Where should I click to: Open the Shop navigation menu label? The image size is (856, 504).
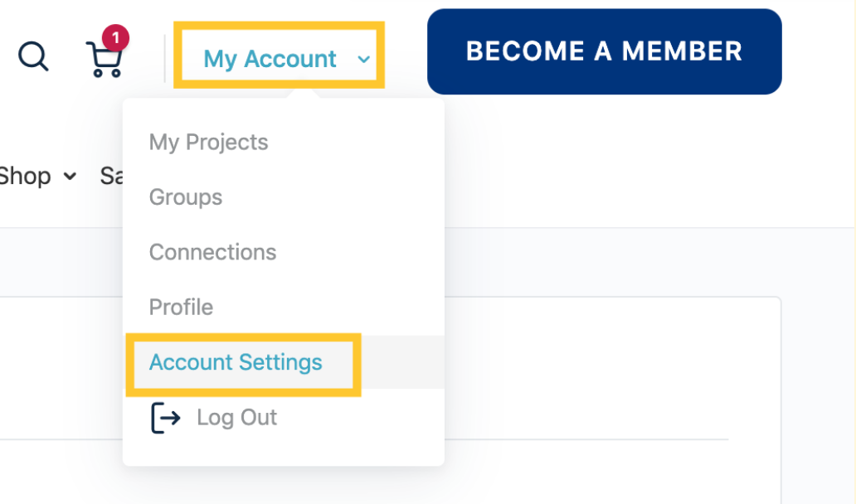[x=25, y=177]
